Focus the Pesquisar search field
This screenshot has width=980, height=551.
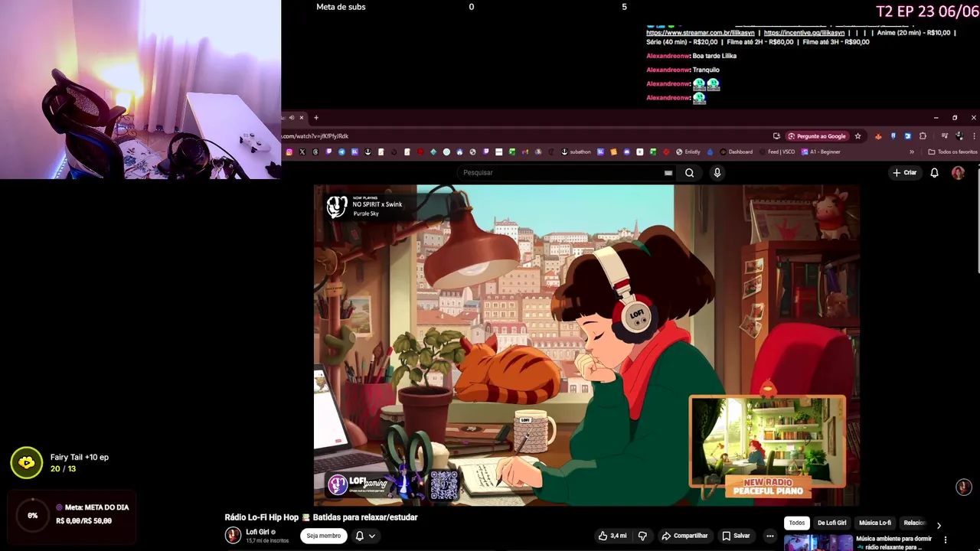(x=563, y=173)
